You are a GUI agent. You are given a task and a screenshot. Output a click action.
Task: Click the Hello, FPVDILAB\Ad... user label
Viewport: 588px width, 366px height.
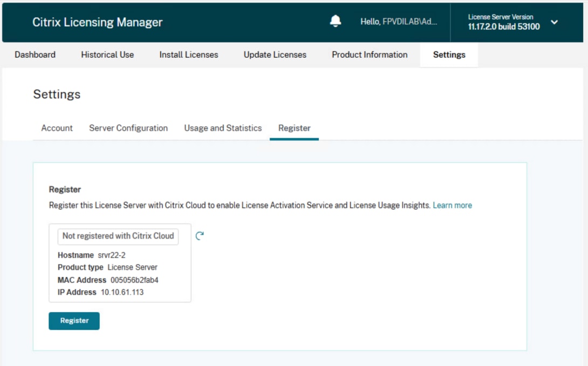point(399,22)
